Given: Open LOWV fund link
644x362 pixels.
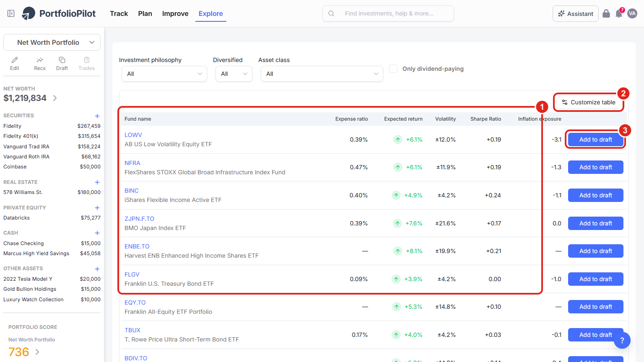Looking at the screenshot, I should (x=133, y=135).
